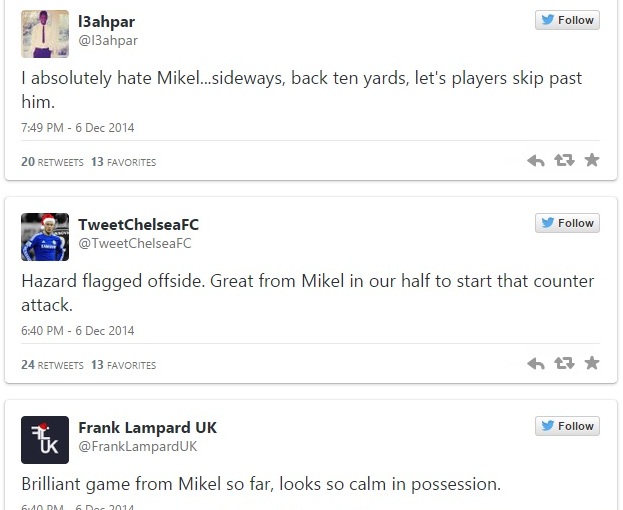Open the @l3ahpar handle link
The width and height of the screenshot is (623, 510).
click(x=108, y=41)
